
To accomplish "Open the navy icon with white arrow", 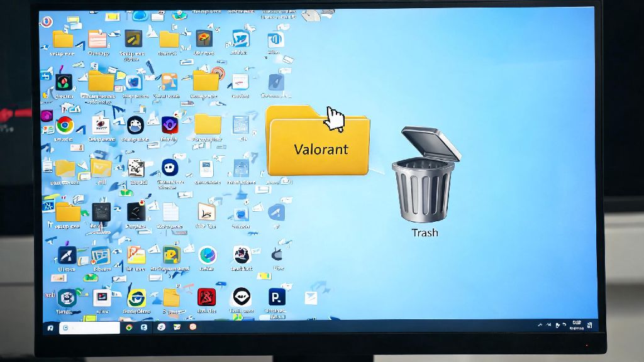I will [67, 255].
